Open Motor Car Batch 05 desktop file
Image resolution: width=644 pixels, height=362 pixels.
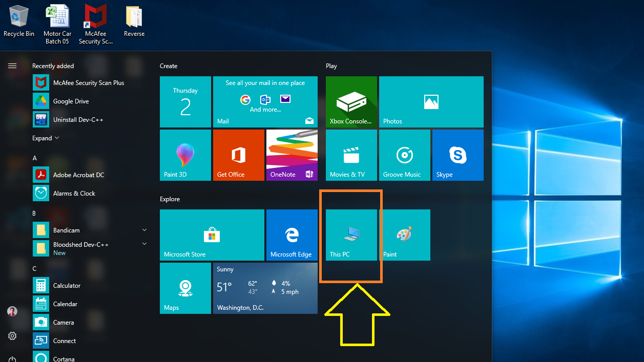coord(57,25)
